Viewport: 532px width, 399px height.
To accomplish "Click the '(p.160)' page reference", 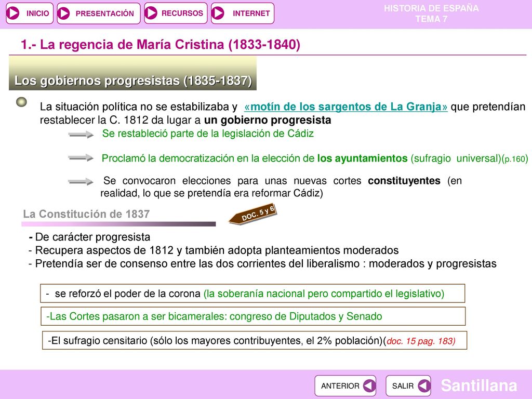I will [x=514, y=159].
